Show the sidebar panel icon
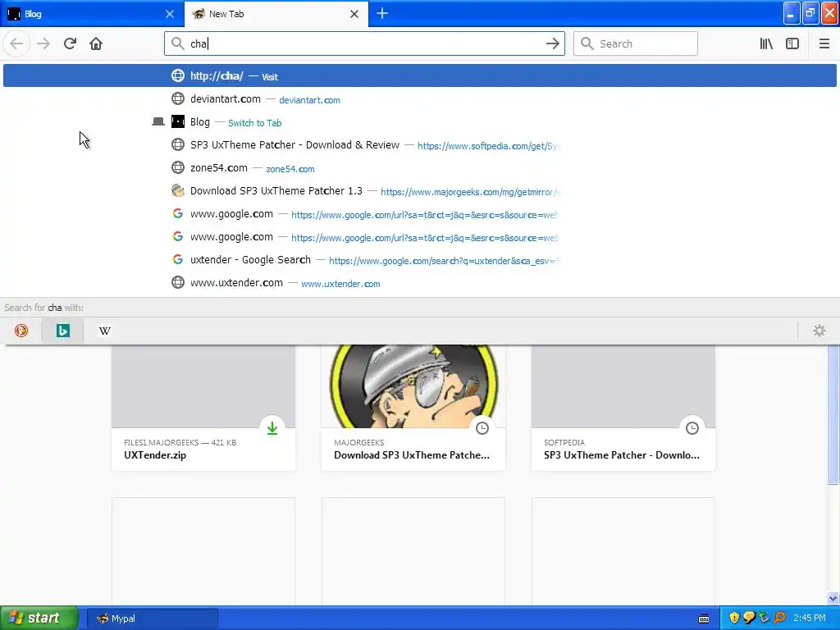This screenshot has height=630, width=840. pyautogui.click(x=792, y=43)
